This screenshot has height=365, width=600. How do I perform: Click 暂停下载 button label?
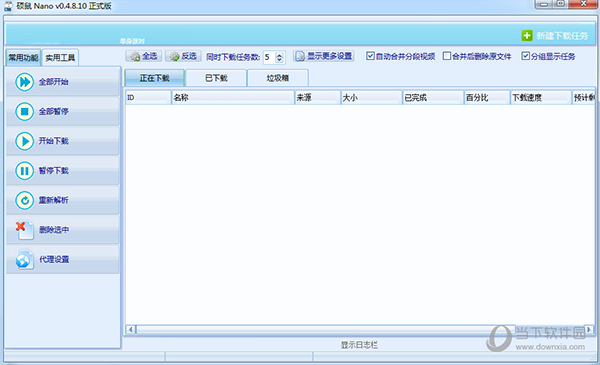click(54, 171)
